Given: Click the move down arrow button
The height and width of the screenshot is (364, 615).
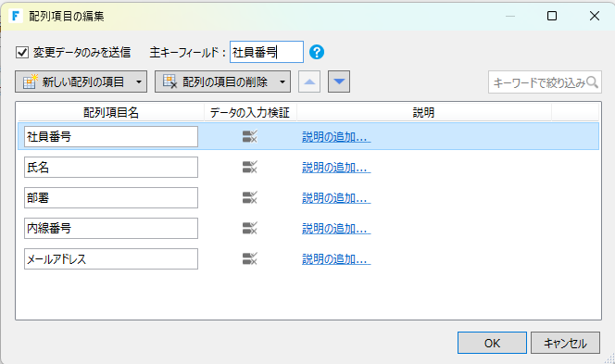Looking at the screenshot, I should click(x=339, y=82).
